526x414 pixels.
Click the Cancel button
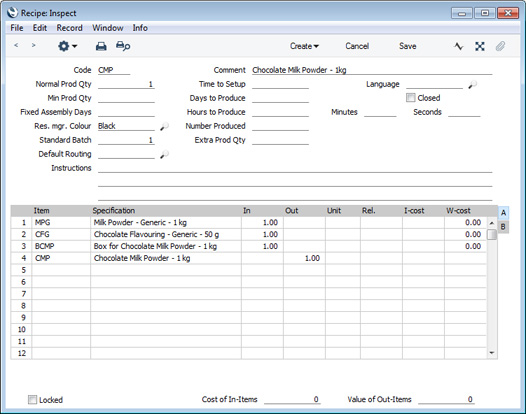pyautogui.click(x=357, y=46)
